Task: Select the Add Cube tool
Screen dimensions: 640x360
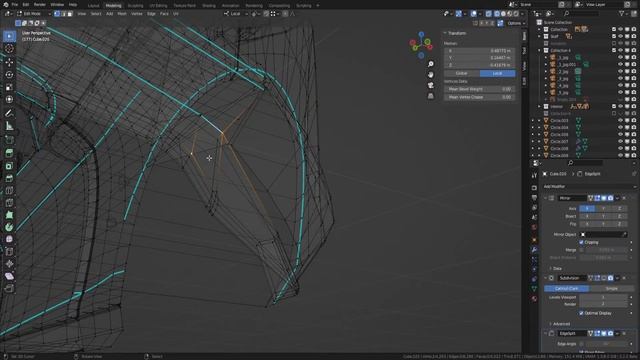Action: tap(9, 140)
